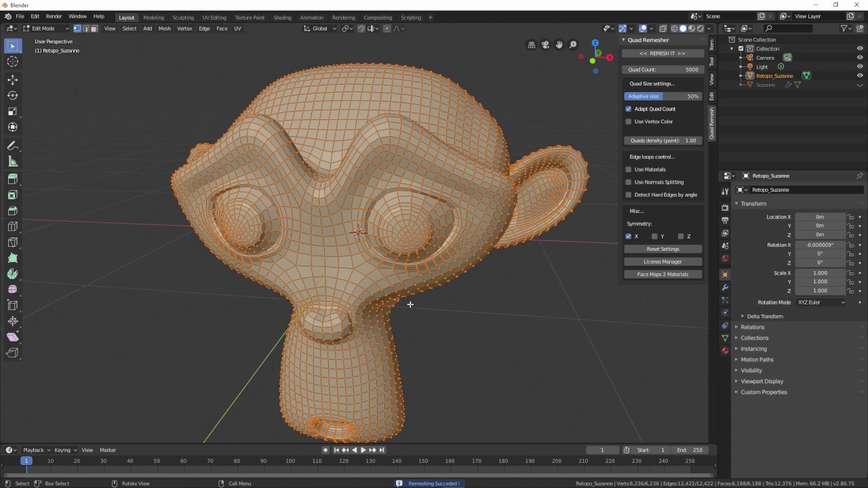Switch to the Item sidebar tab
868x488 pixels.
(711, 44)
